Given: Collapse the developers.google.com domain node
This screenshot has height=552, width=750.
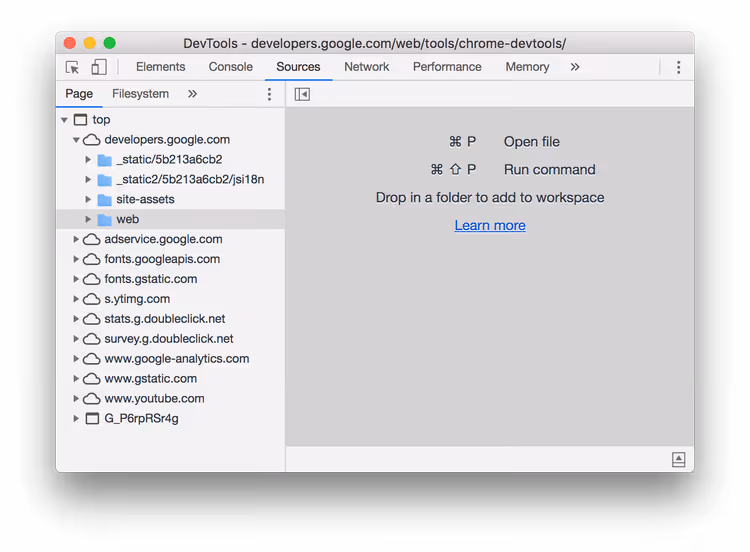Looking at the screenshot, I should coord(76,140).
